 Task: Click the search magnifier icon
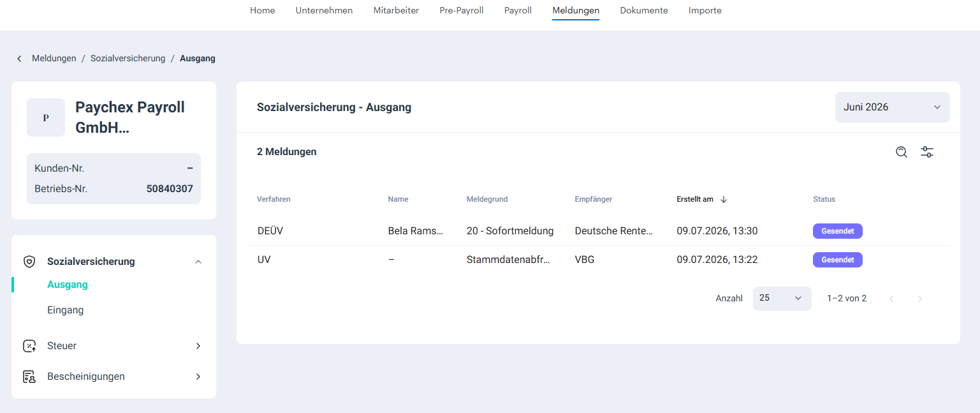click(902, 152)
